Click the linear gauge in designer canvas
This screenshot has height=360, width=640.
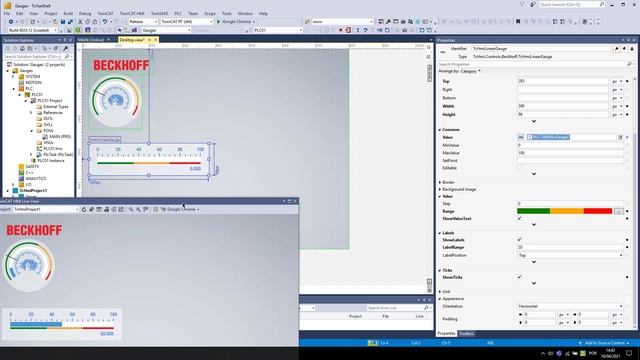(x=149, y=160)
